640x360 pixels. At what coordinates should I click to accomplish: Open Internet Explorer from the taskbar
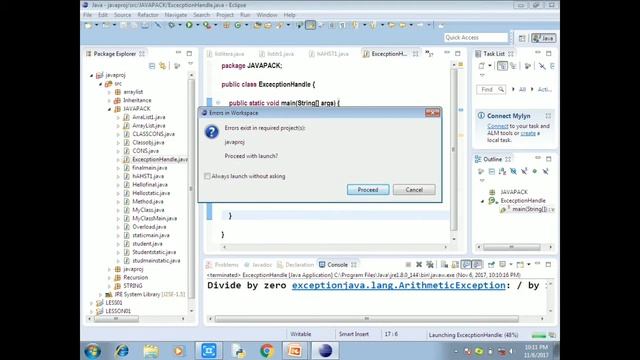click(122, 351)
